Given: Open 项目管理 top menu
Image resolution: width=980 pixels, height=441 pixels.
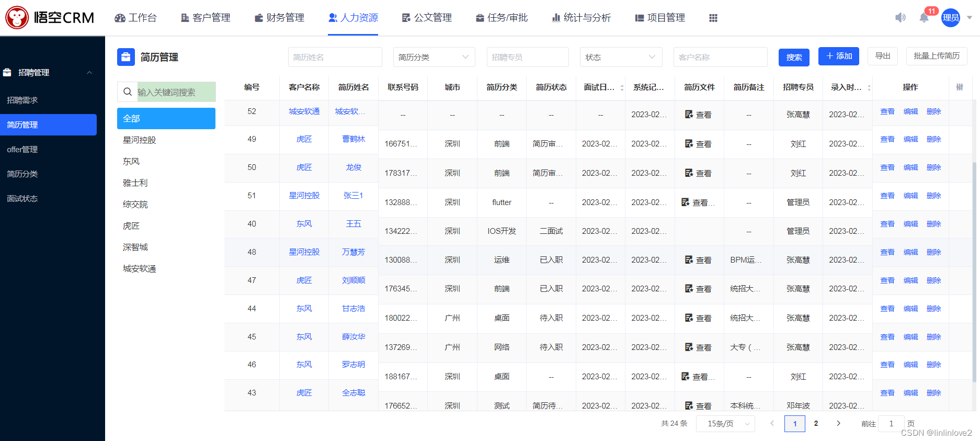Looking at the screenshot, I should click(x=660, y=18).
